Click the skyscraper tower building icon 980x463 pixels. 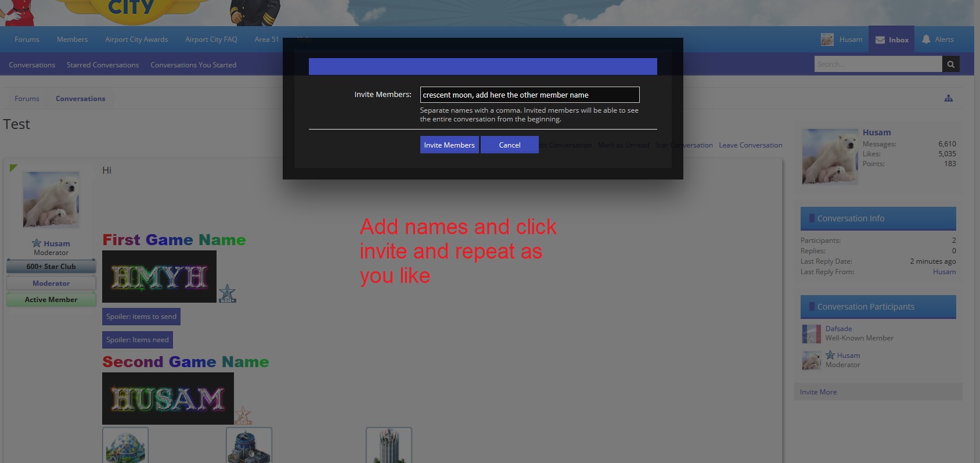click(x=389, y=446)
